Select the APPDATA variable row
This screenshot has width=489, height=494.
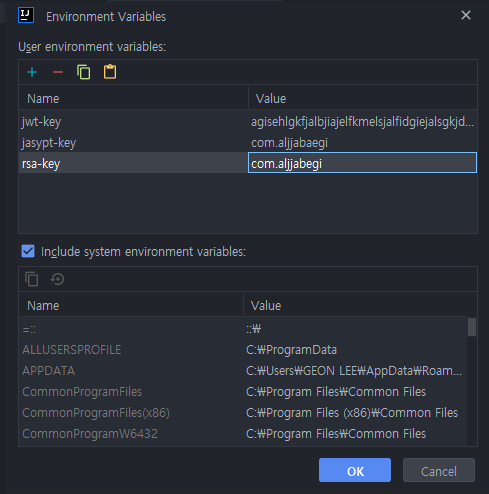point(243,371)
